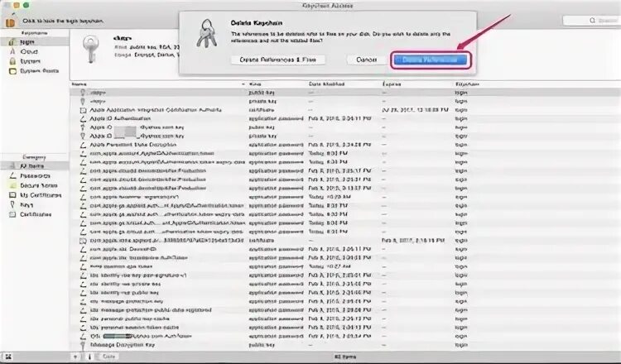The height and width of the screenshot is (364, 621).
Task: Click the My Certificates category icon
Action: (12, 195)
